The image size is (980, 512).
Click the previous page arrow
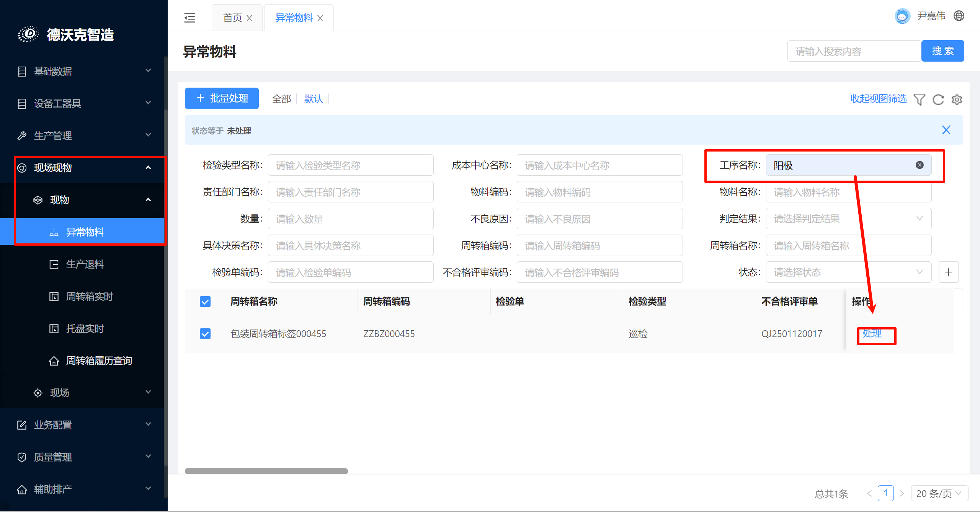869,493
